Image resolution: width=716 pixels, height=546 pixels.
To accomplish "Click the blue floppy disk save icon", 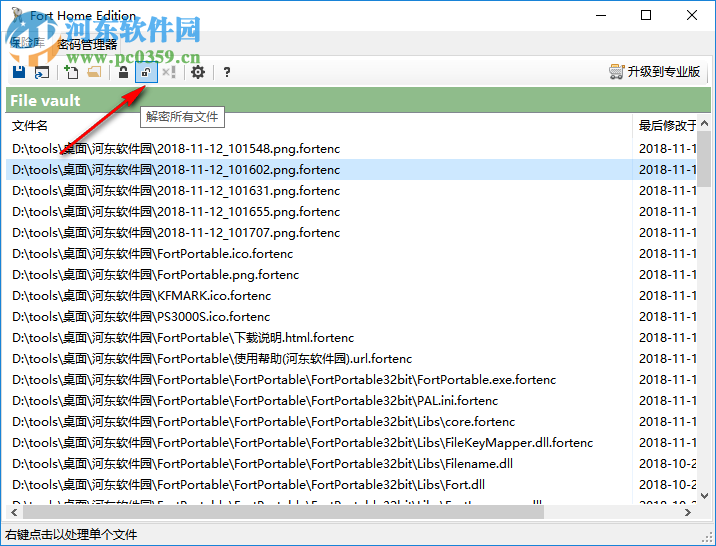I will pos(19,72).
